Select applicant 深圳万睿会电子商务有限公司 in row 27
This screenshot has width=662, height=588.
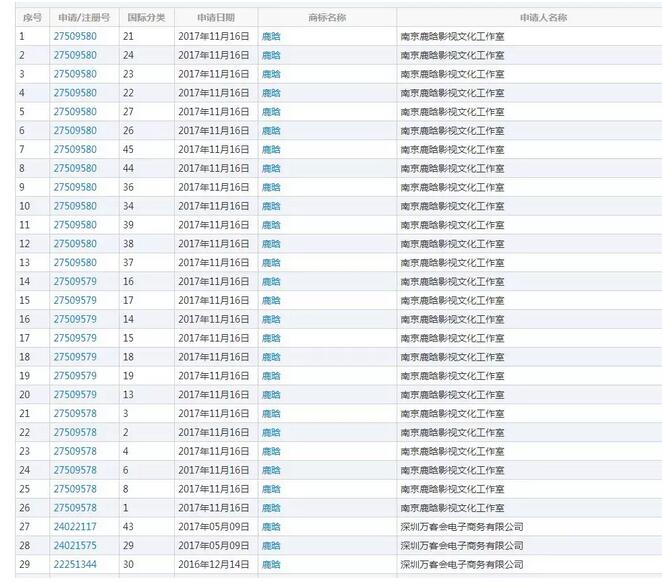(x=462, y=526)
